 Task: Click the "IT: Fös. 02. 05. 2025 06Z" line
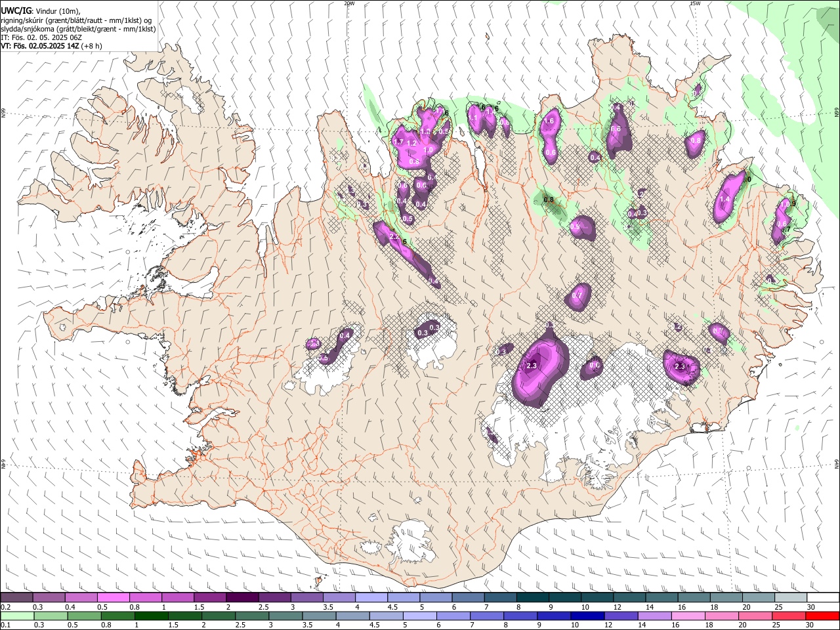coord(41,37)
